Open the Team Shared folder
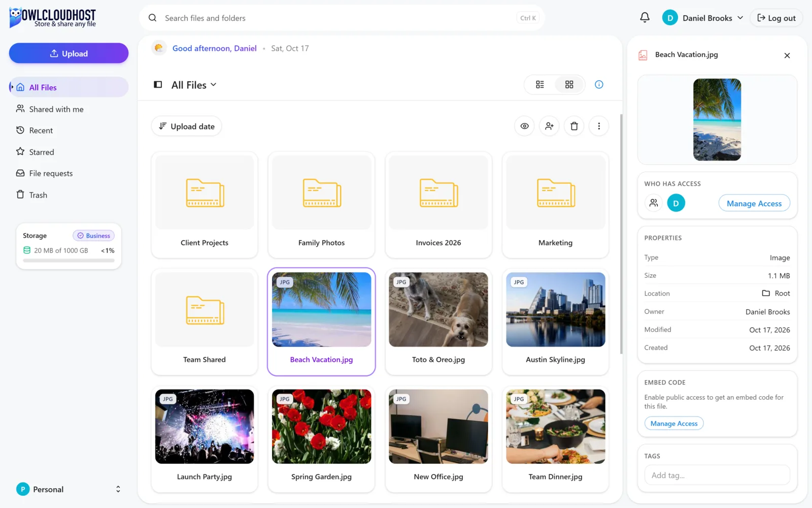This screenshot has height=508, width=812. (205, 322)
